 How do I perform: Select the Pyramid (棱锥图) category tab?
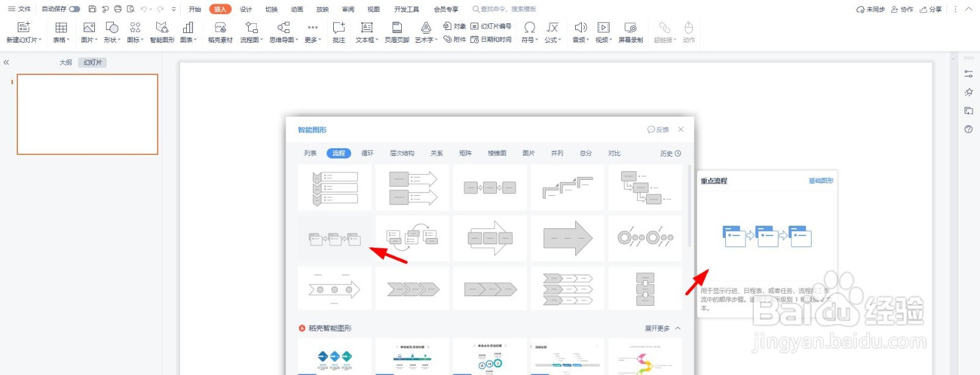coord(497,154)
